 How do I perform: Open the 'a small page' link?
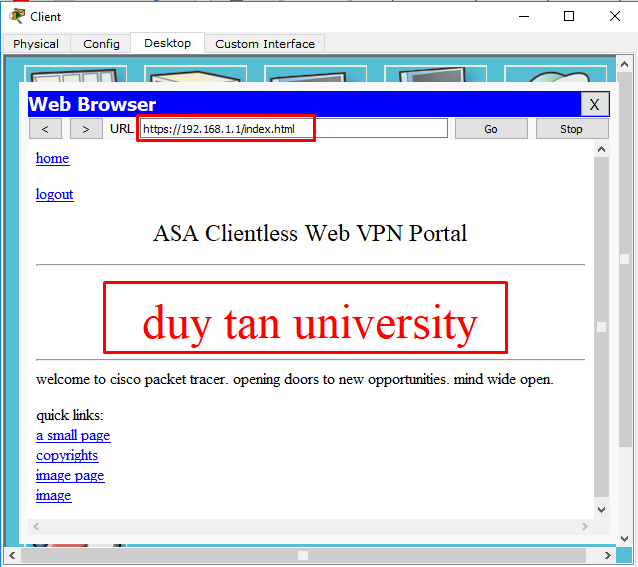73,436
